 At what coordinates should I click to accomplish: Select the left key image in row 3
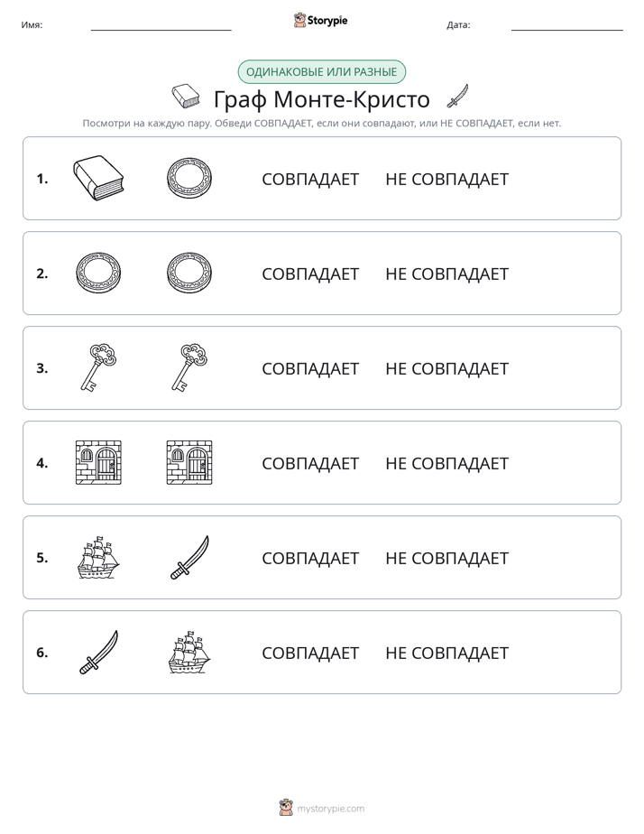click(98, 367)
